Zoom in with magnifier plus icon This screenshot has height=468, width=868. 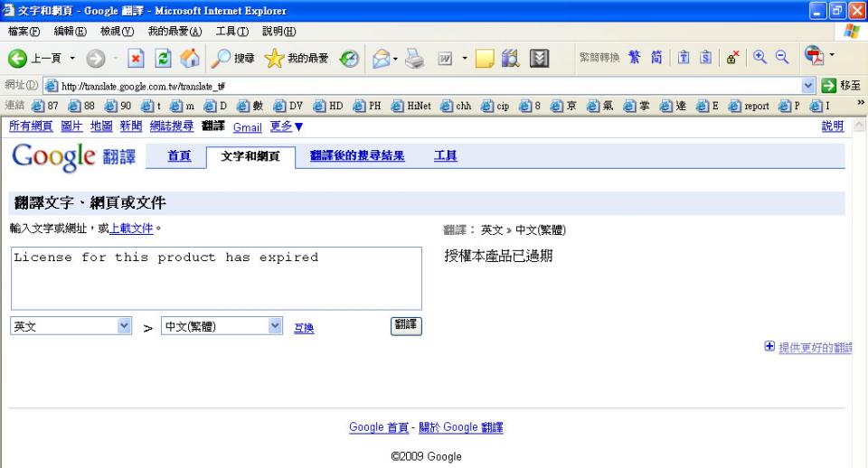pos(759,57)
